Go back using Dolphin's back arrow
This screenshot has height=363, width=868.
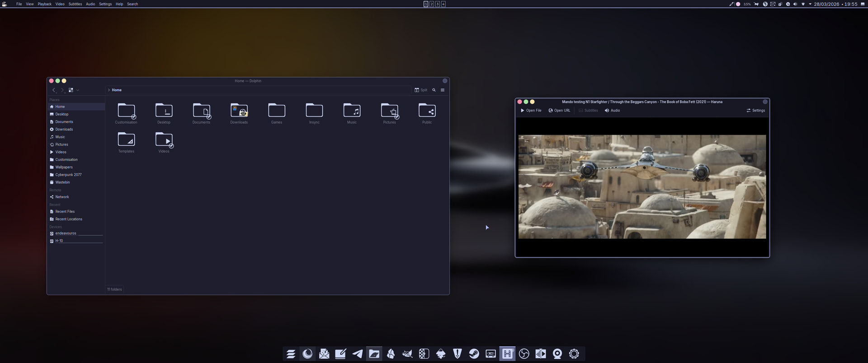tap(54, 90)
